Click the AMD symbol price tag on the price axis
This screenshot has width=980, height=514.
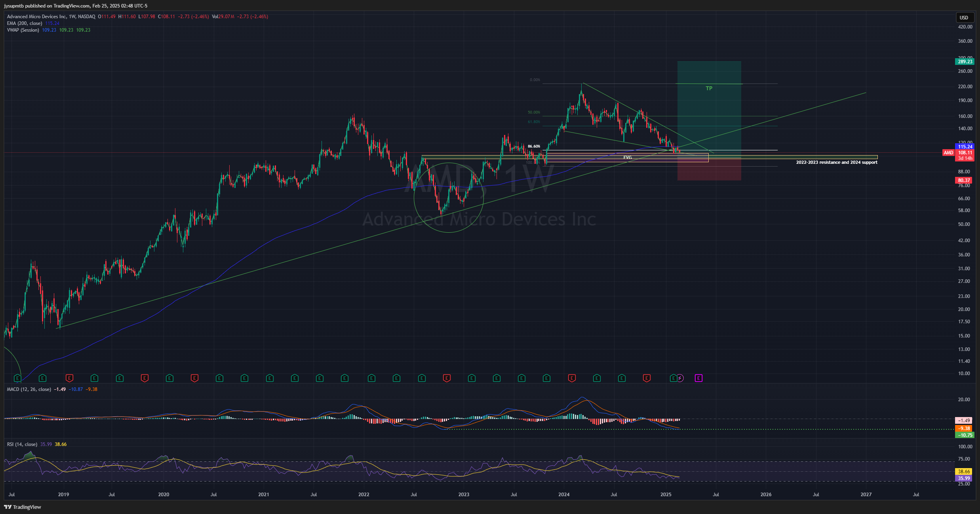point(948,153)
